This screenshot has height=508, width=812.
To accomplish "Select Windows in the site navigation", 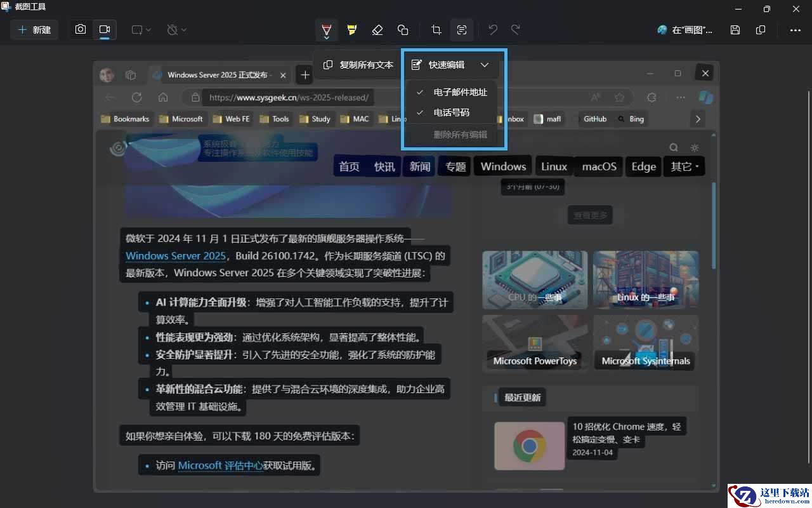I will (503, 166).
